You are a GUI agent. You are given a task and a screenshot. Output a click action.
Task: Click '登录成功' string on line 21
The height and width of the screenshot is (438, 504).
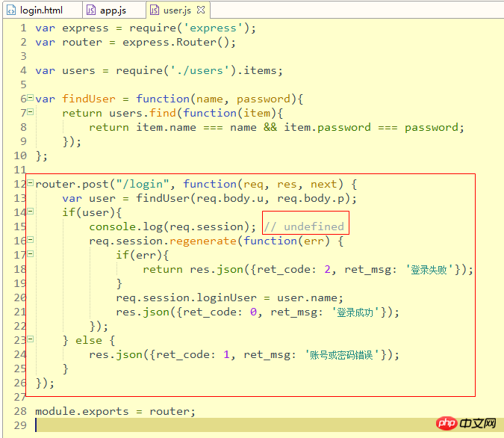point(355,312)
